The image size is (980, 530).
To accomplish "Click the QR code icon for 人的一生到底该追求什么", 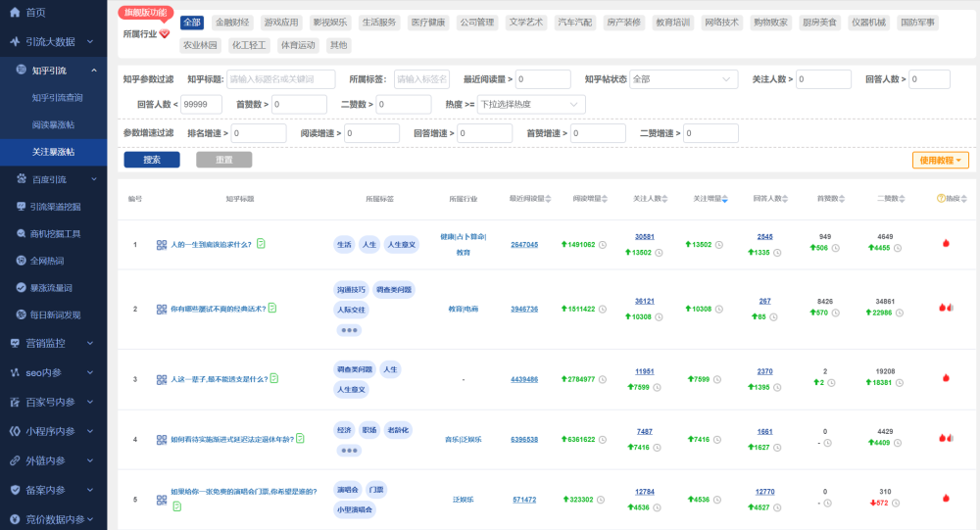I will 162,244.
